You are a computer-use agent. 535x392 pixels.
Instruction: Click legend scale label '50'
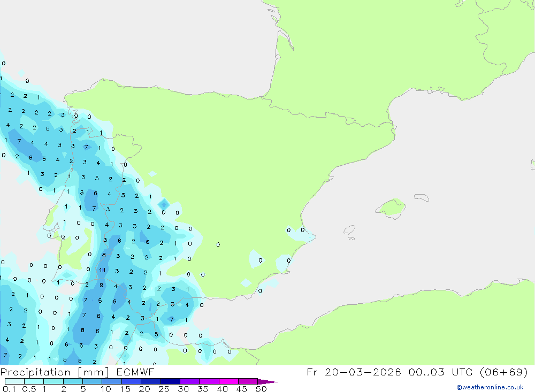click(x=261, y=389)
